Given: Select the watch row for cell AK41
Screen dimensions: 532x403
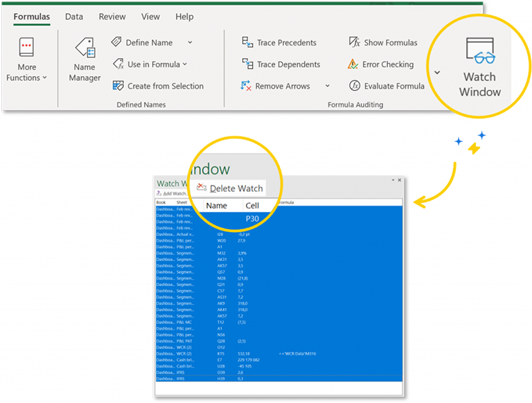Looking at the screenshot, I should tap(279, 310).
